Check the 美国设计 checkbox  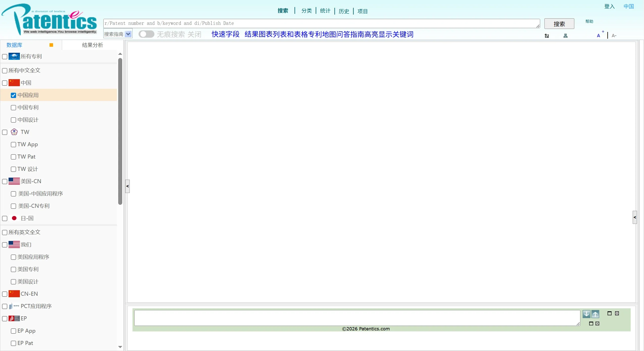(14, 282)
